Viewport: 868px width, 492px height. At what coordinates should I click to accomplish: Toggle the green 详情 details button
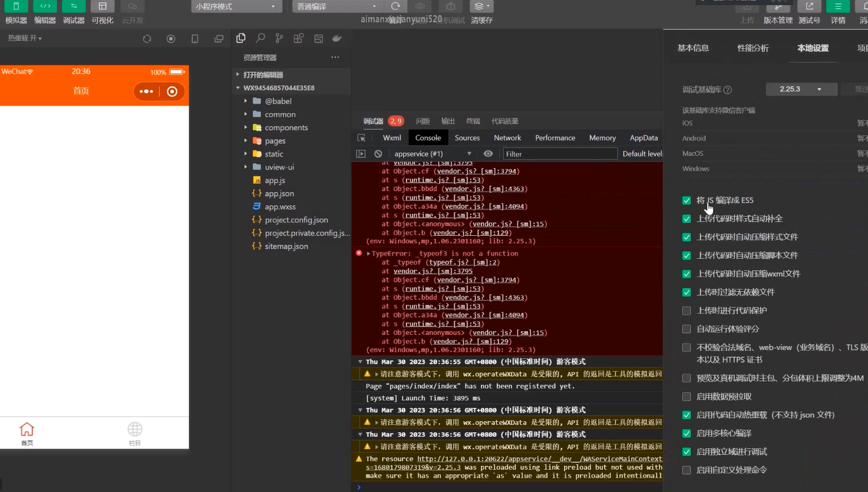coord(838,6)
